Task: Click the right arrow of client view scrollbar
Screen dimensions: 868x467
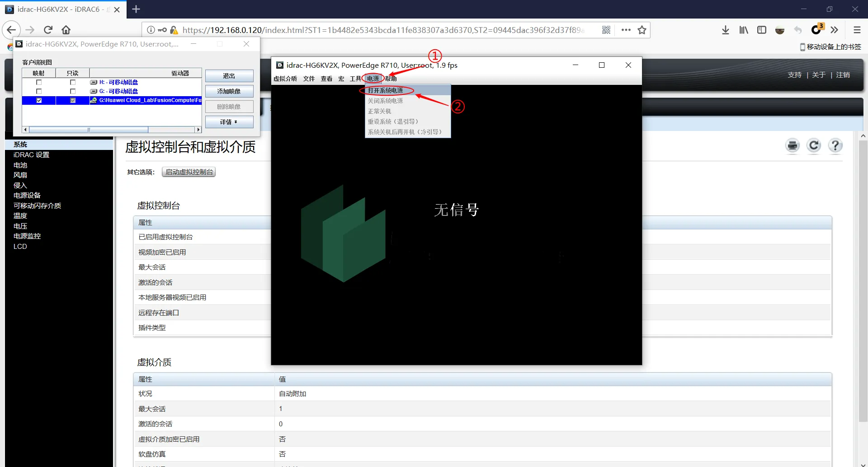Action: 198,130
